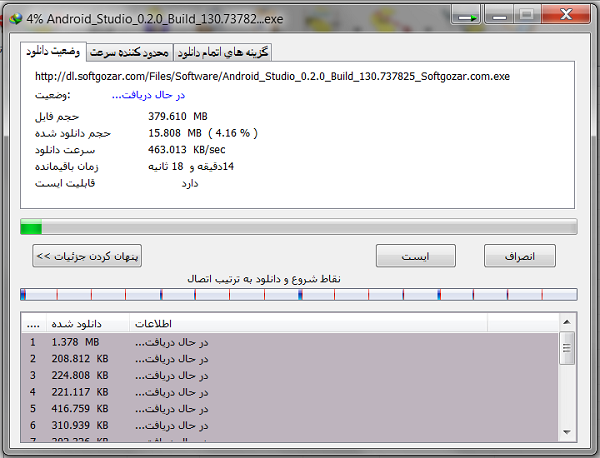600x458 pixels.
Task: Click the نقاط شروع و دانلود caption
Action: click(264, 279)
